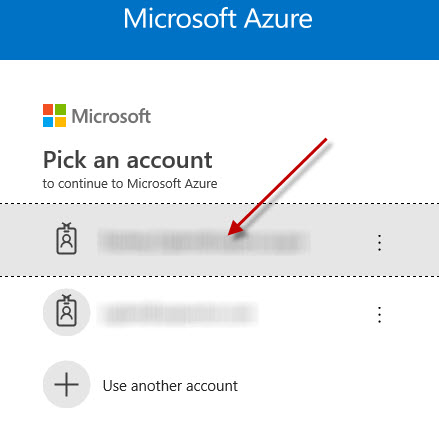Click the circular badge icon of second account
The image size is (439, 434).
click(x=66, y=312)
